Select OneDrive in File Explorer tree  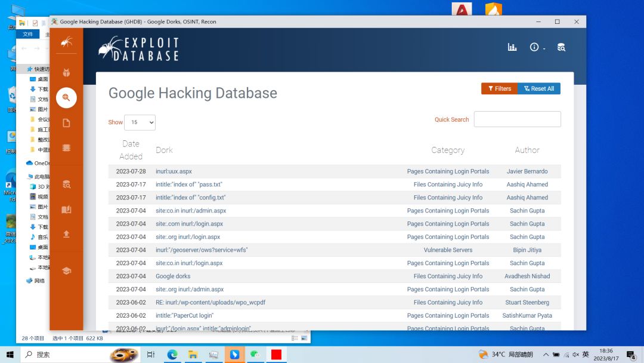pos(38,163)
